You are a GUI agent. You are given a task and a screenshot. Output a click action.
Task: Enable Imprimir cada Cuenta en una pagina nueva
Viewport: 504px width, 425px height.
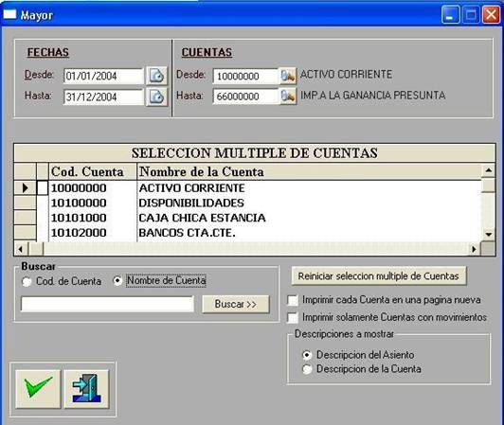292,300
